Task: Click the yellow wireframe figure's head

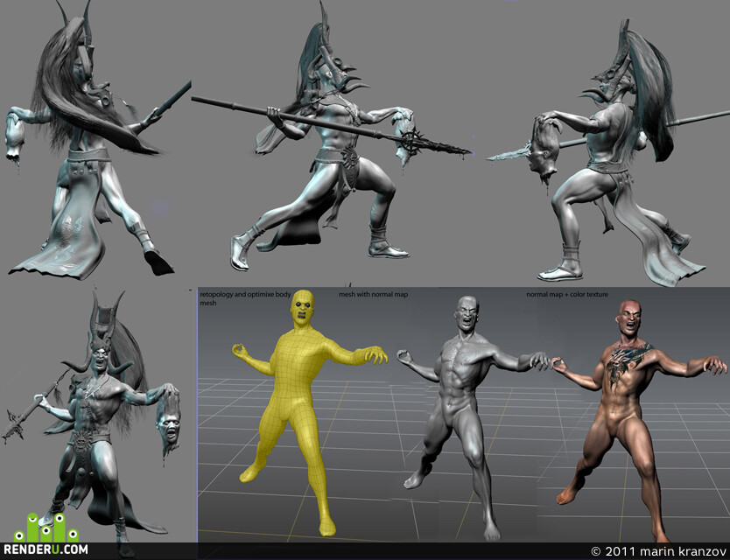Action: pyautogui.click(x=302, y=309)
